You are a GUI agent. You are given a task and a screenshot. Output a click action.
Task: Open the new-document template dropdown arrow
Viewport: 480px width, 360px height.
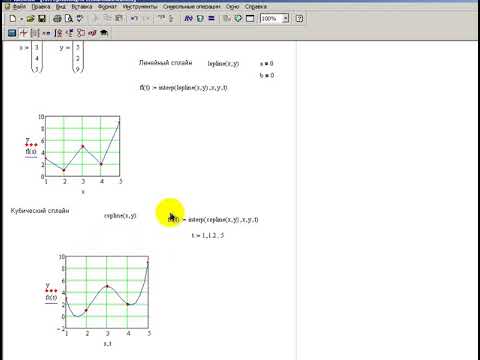[21, 19]
